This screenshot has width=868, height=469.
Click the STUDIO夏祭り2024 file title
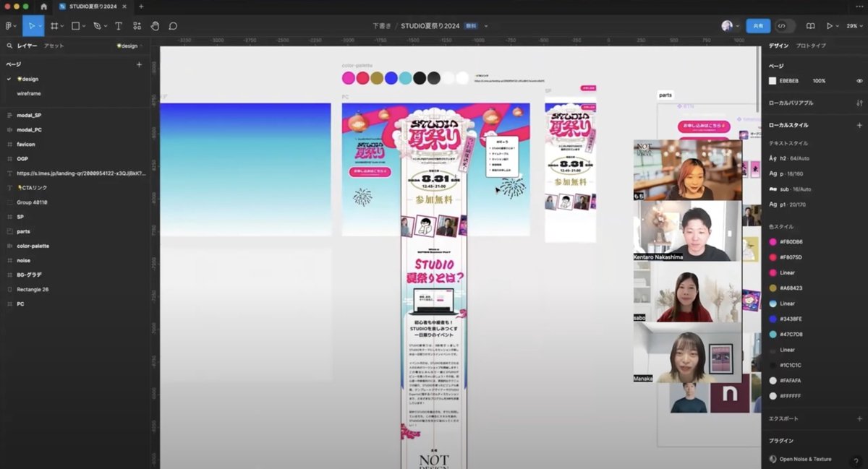point(430,26)
